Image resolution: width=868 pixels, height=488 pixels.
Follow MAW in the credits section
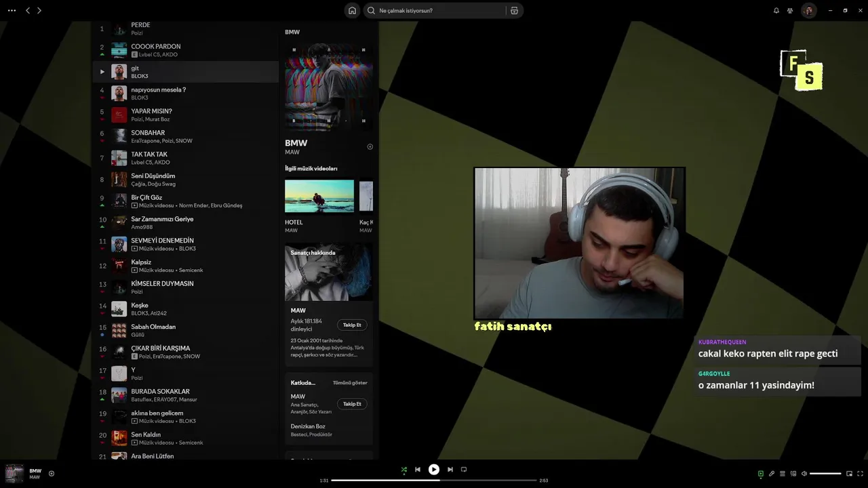point(352,404)
